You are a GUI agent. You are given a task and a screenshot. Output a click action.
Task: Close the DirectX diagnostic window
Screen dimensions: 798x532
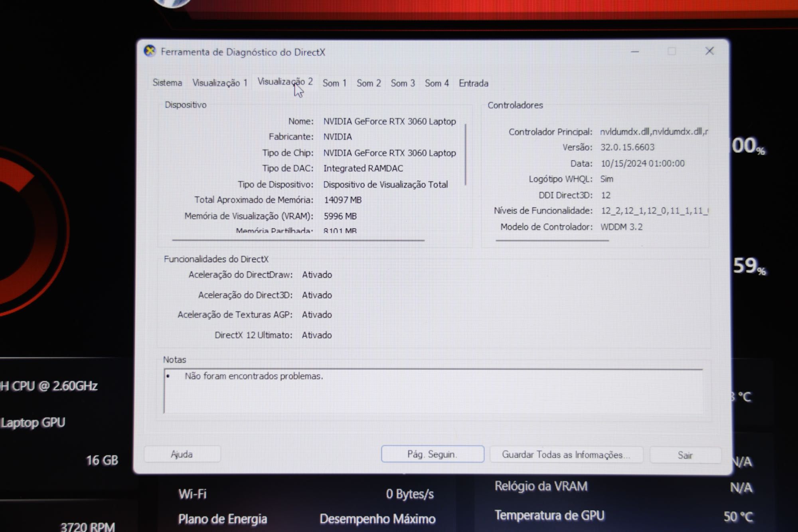[709, 51]
